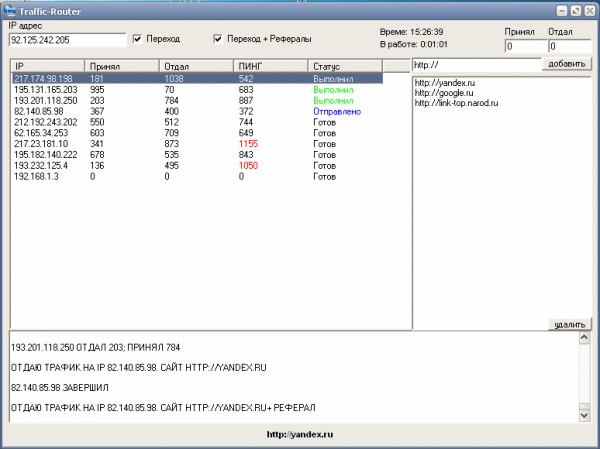Click the IP адрес input field
This screenshot has height=449, width=600.
67,40
